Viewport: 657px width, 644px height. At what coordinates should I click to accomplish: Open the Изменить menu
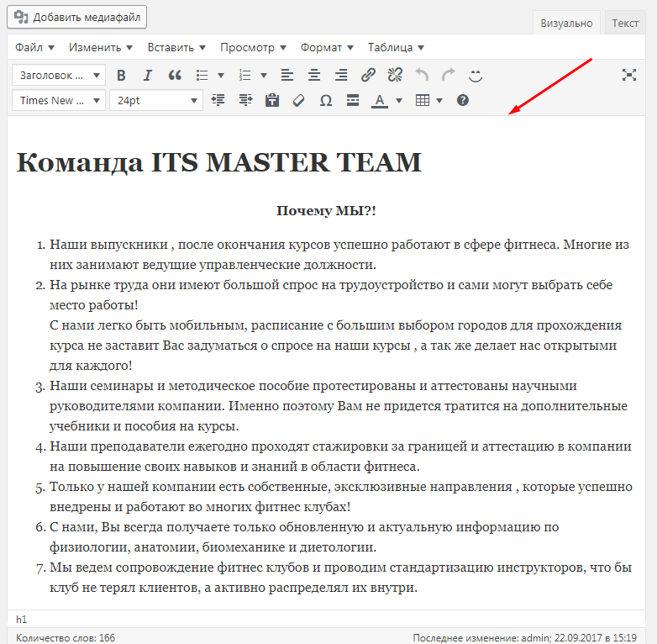pyautogui.click(x=101, y=47)
